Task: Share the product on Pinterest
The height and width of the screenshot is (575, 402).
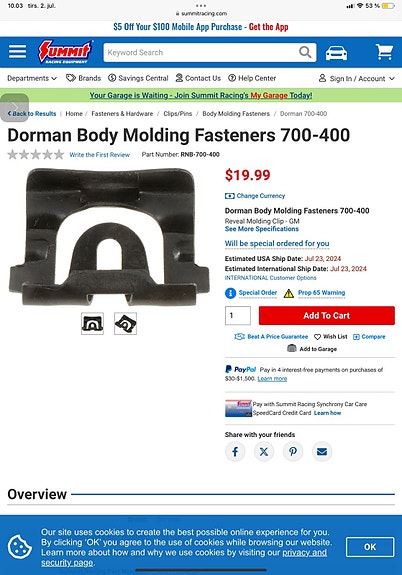Action: tap(293, 451)
